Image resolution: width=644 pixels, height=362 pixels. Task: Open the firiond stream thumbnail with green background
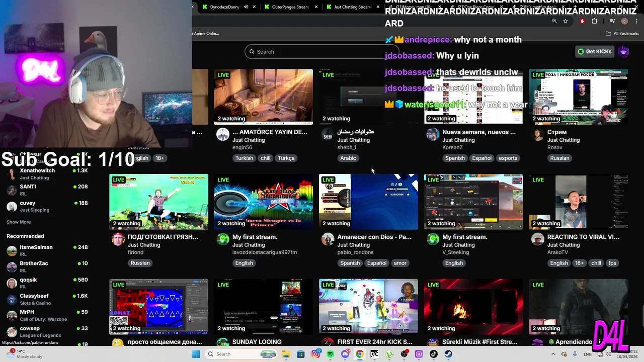point(158,202)
